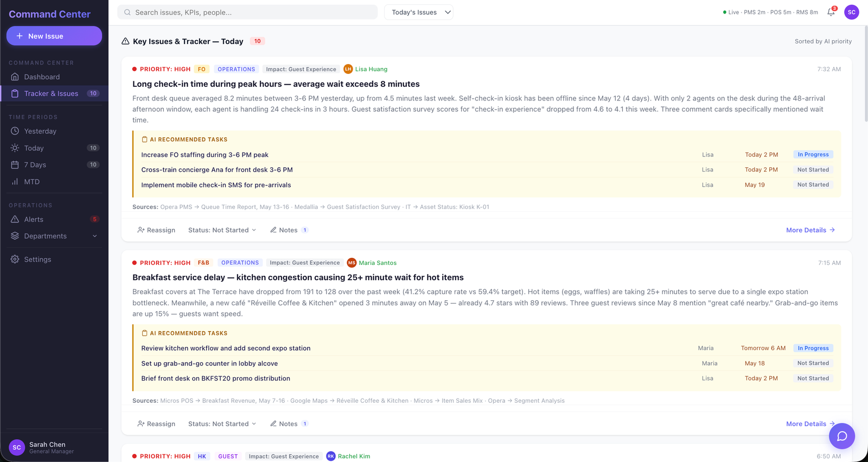Open the floating chat bubble button
Image resolution: width=868 pixels, height=462 pixels.
842,436
